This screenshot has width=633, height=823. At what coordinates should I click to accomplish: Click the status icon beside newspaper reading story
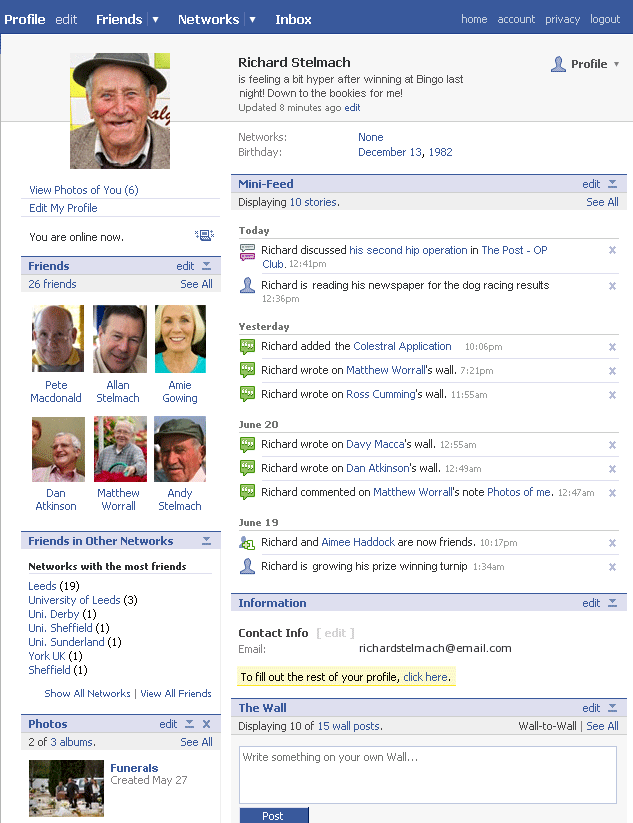tap(247, 285)
